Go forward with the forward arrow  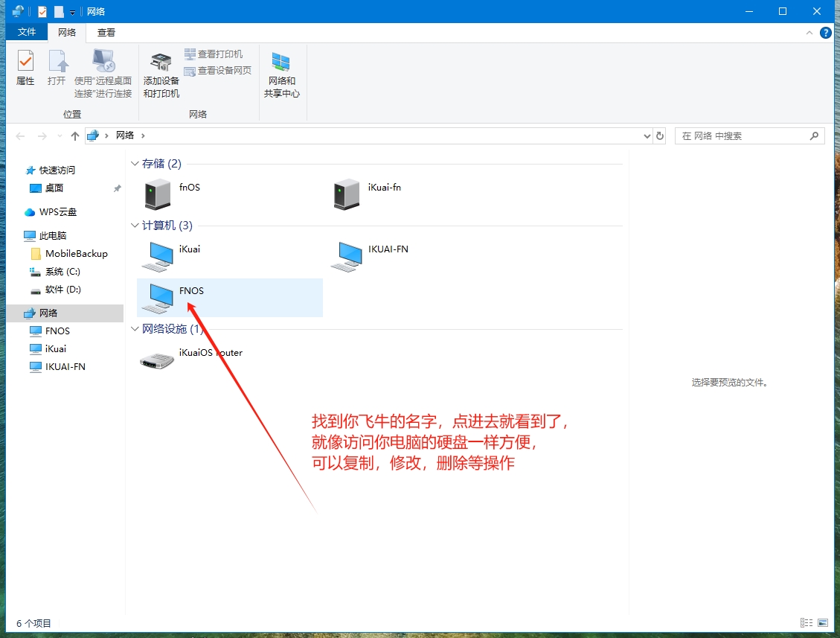tap(42, 136)
